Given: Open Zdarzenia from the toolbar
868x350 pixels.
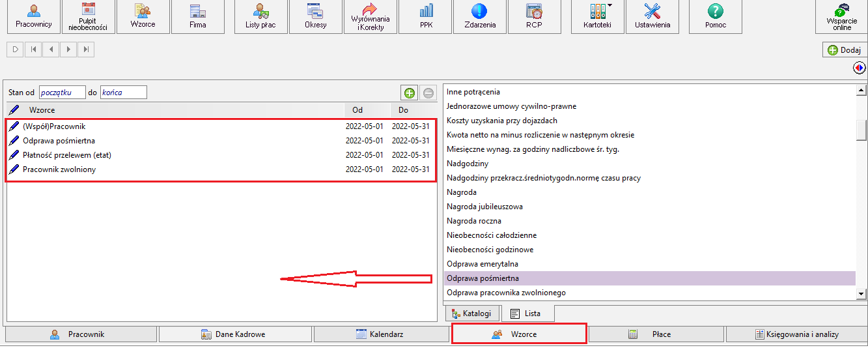Looking at the screenshot, I should pyautogui.click(x=481, y=17).
